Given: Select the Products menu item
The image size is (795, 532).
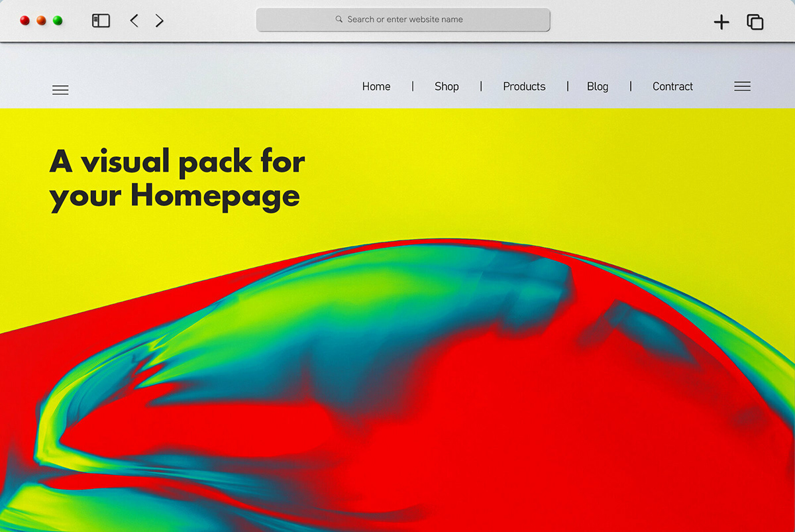Looking at the screenshot, I should (x=524, y=86).
